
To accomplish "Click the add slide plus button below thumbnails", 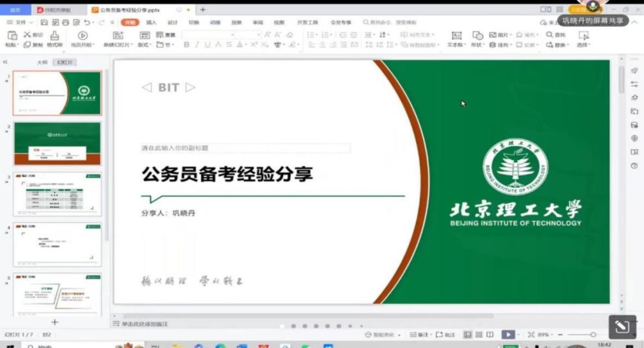I will pos(54,322).
